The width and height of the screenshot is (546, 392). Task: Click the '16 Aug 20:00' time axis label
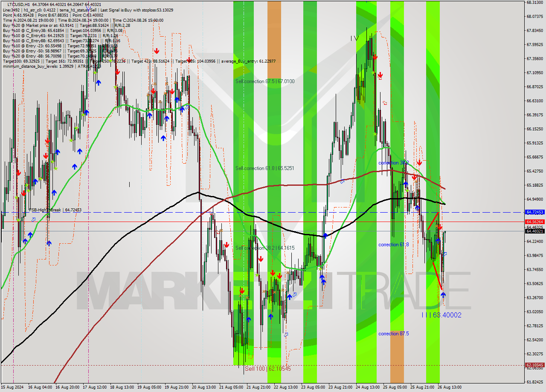(68, 387)
